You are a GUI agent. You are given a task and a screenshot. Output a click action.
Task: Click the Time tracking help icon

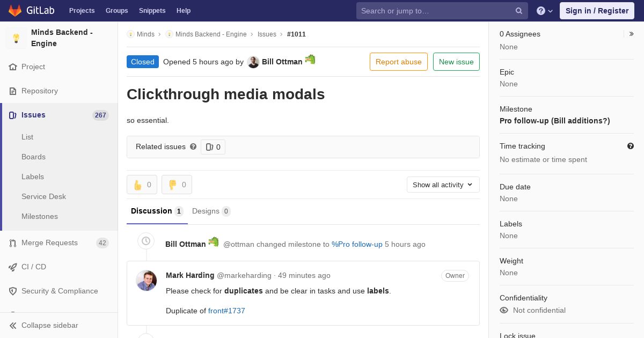coord(631,146)
